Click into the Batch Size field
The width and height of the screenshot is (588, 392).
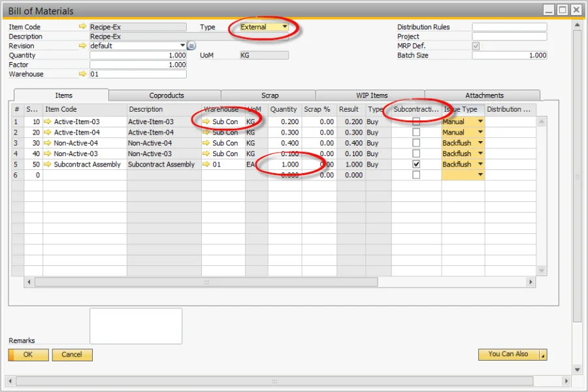[509, 55]
